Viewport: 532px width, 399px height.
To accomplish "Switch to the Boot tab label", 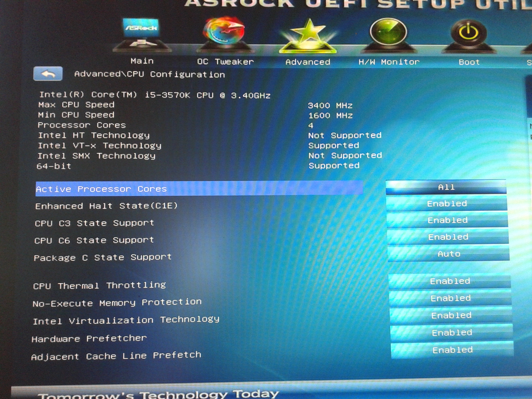I will [x=469, y=62].
